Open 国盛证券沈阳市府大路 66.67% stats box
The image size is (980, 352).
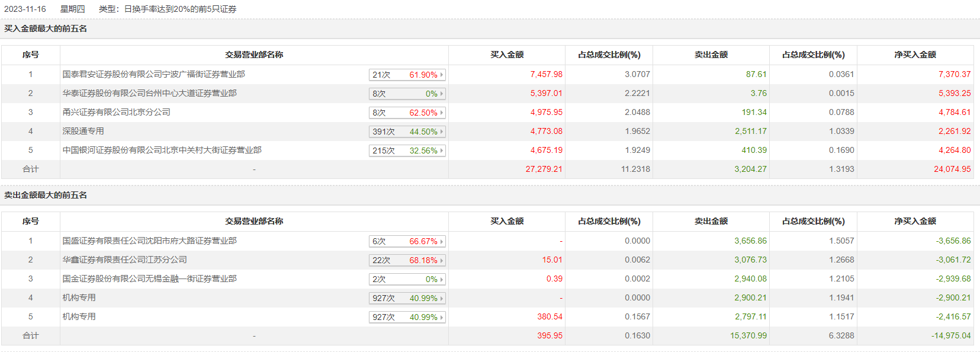click(x=407, y=241)
